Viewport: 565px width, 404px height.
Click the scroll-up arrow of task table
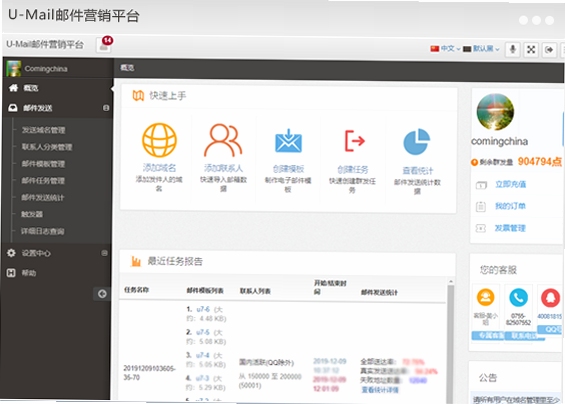click(x=451, y=281)
